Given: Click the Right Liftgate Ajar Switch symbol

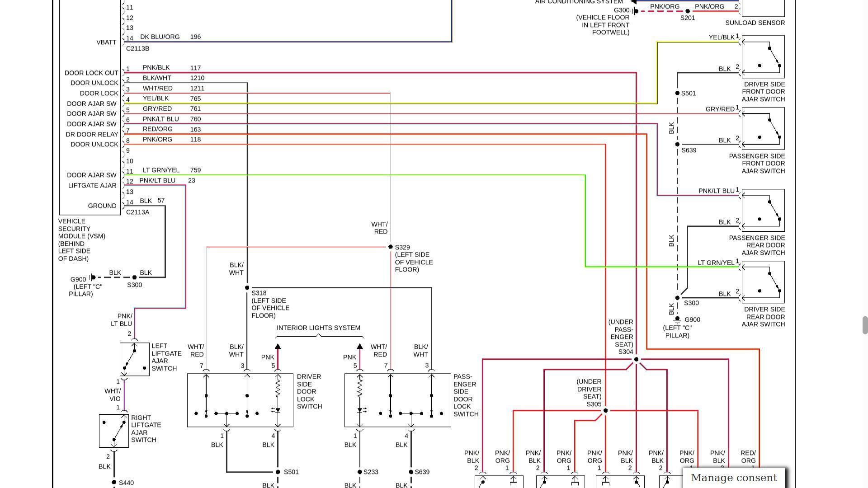Looking at the screenshot, I should 113,431.
